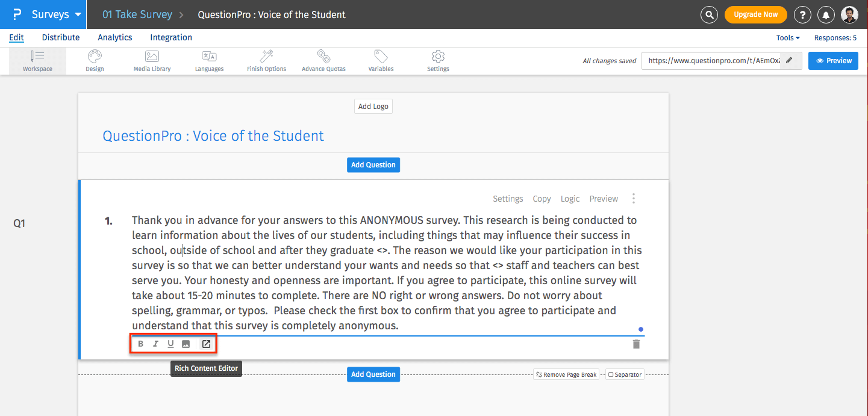This screenshot has height=416, width=868.
Task: Open the Media Library
Action: click(151, 60)
